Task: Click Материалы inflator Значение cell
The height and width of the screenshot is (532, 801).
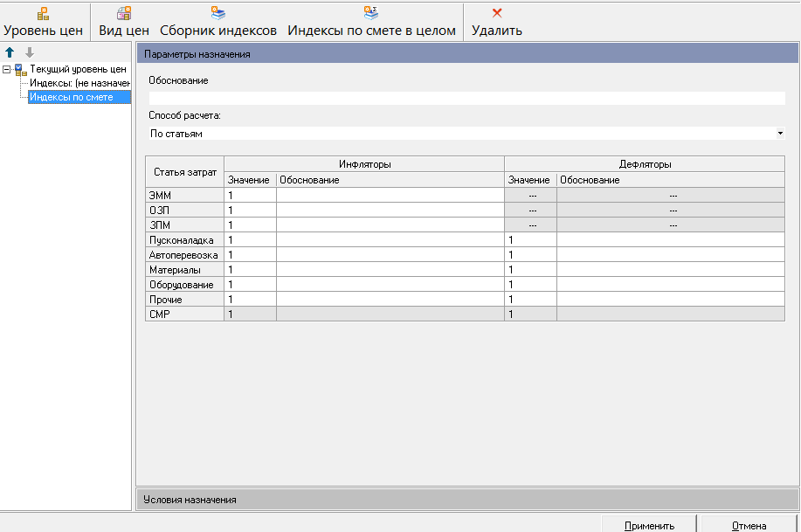Action: (x=251, y=269)
